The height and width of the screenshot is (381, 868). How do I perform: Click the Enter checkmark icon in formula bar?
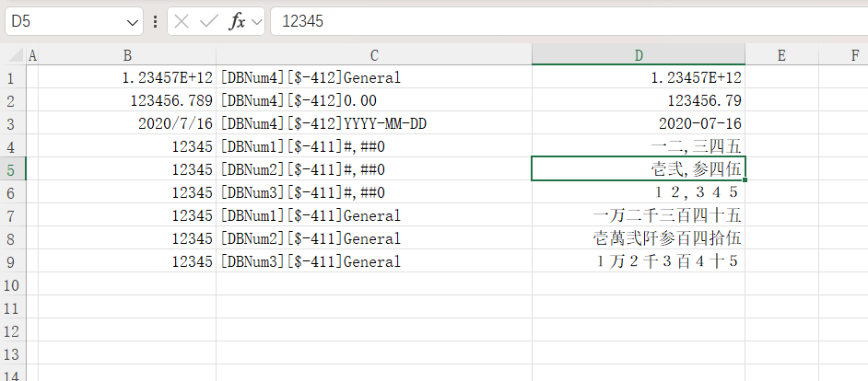tap(208, 21)
